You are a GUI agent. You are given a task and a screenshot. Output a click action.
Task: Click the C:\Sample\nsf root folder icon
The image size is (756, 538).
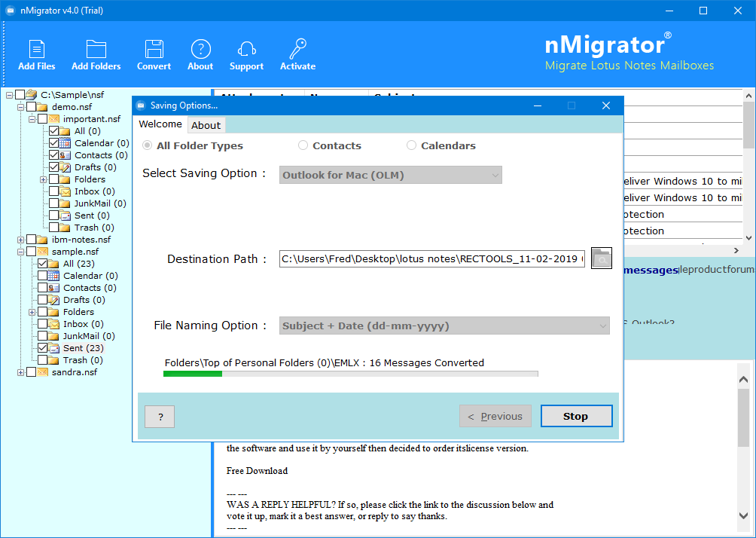(32, 95)
